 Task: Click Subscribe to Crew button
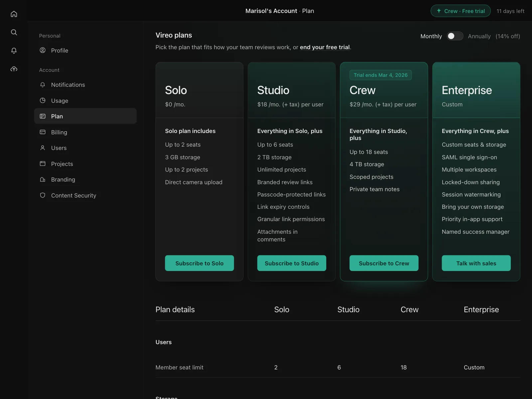pos(384,263)
